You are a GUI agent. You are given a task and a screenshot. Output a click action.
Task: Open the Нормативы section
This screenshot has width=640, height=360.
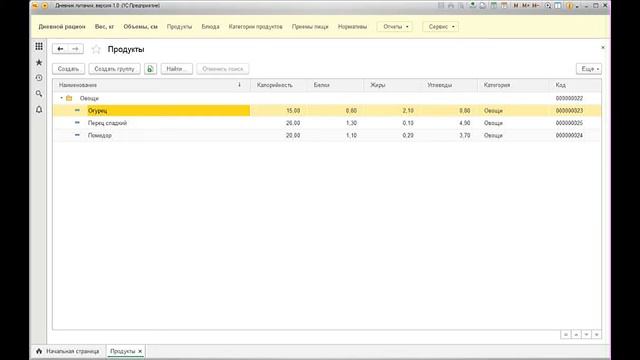click(x=352, y=27)
